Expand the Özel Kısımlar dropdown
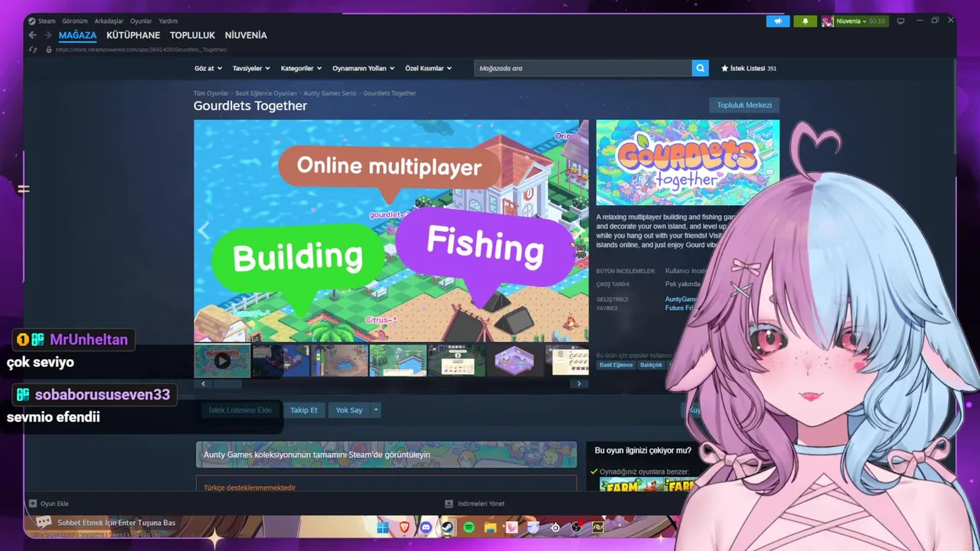Viewport: 980px width, 551px height. [x=429, y=68]
